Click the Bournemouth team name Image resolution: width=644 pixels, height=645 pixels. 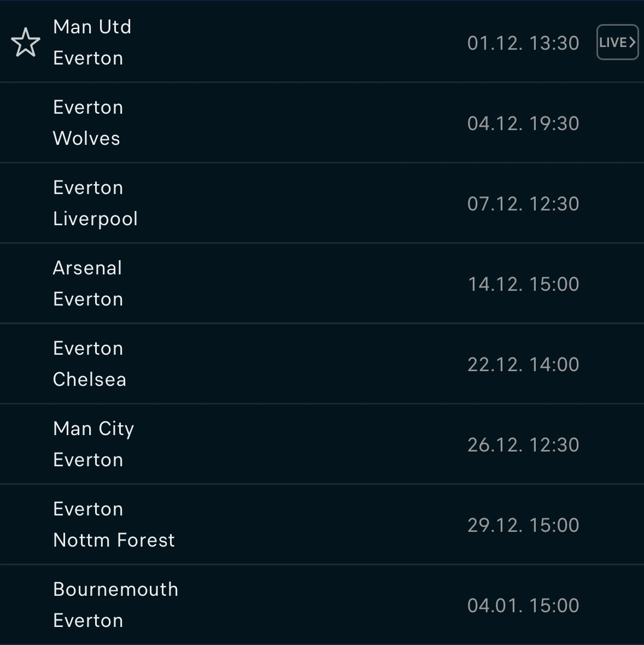[116, 589]
